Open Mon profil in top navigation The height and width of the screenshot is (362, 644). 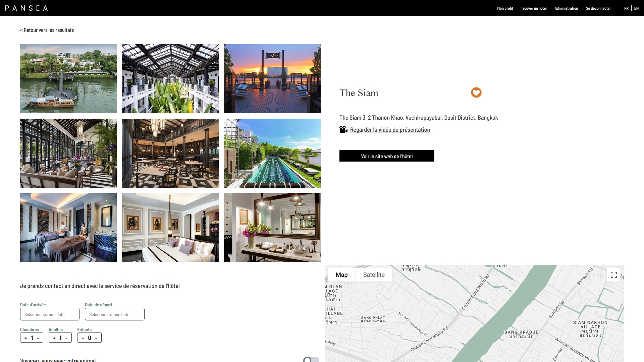(505, 8)
